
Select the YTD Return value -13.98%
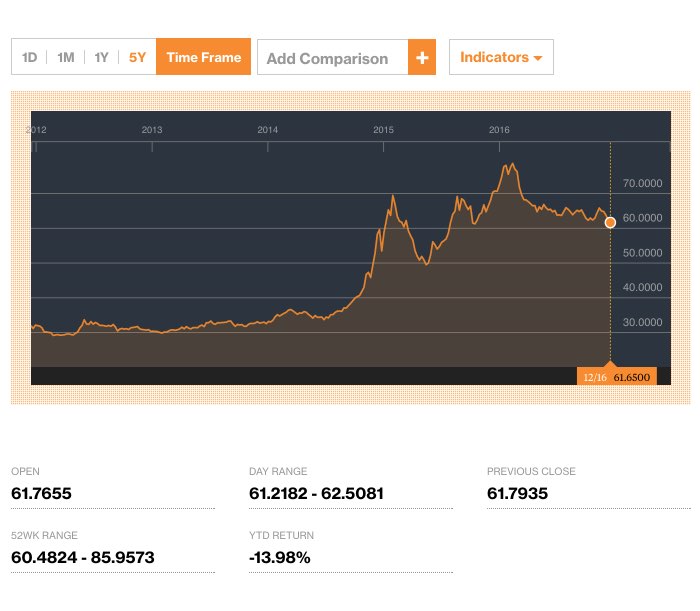click(x=279, y=557)
